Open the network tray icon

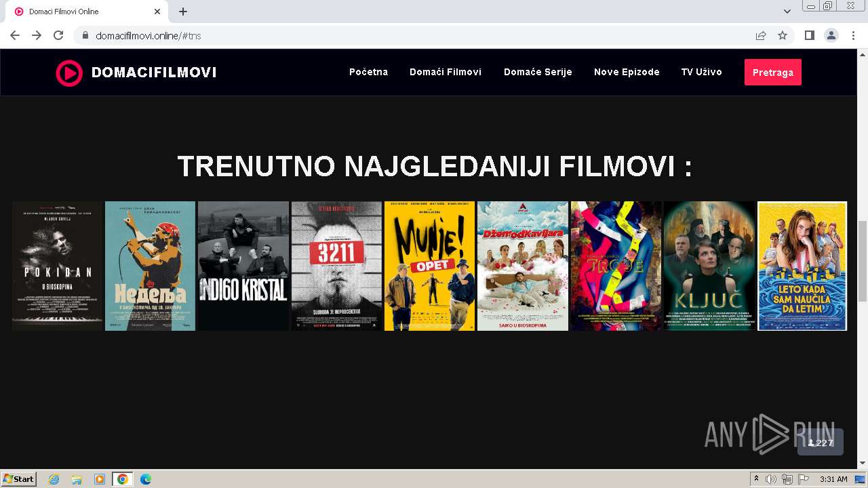(x=787, y=479)
